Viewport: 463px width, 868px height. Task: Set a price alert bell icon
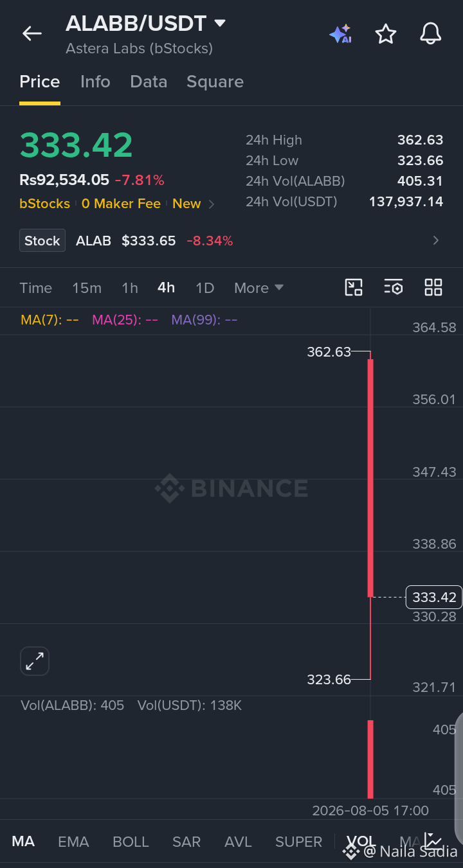431,33
